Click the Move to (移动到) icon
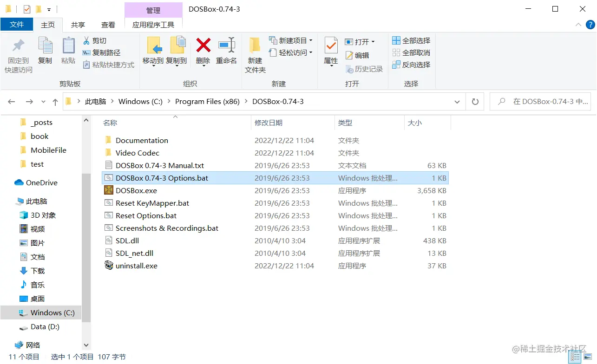This screenshot has height=364, width=597. [153, 45]
